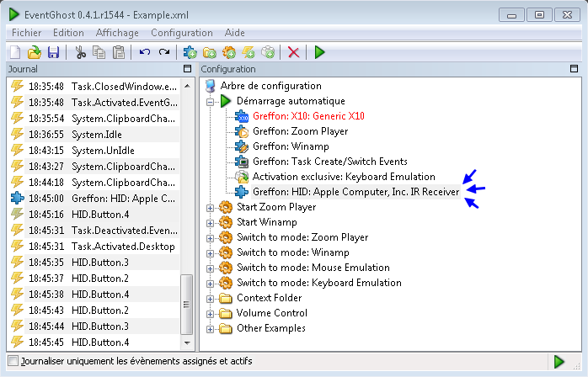Collapse the Démarrage automatique node
The height and width of the screenshot is (377, 588).
(211, 102)
